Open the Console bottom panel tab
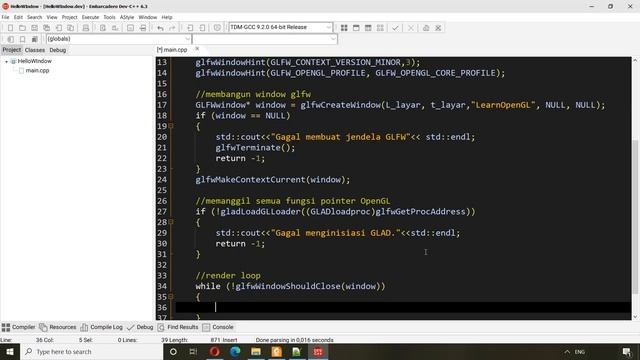640x360 pixels. [218, 327]
